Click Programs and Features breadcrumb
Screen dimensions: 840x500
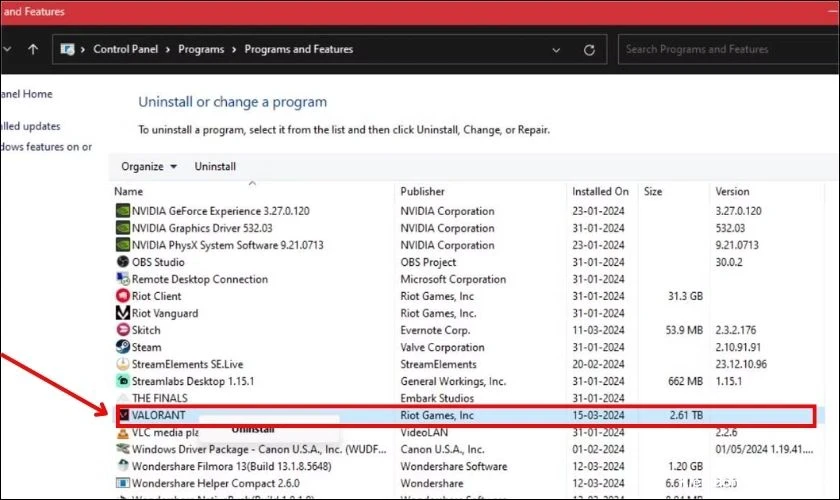pyautogui.click(x=298, y=49)
